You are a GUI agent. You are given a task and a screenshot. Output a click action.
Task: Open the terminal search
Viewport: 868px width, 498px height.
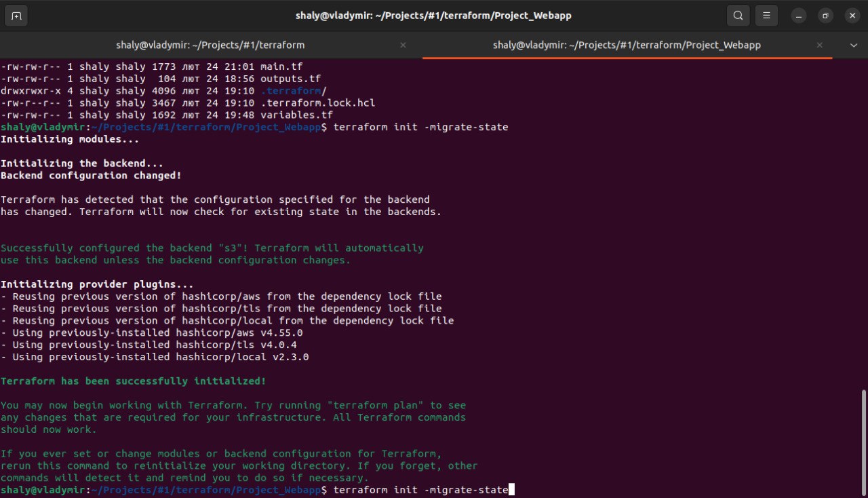[738, 15]
